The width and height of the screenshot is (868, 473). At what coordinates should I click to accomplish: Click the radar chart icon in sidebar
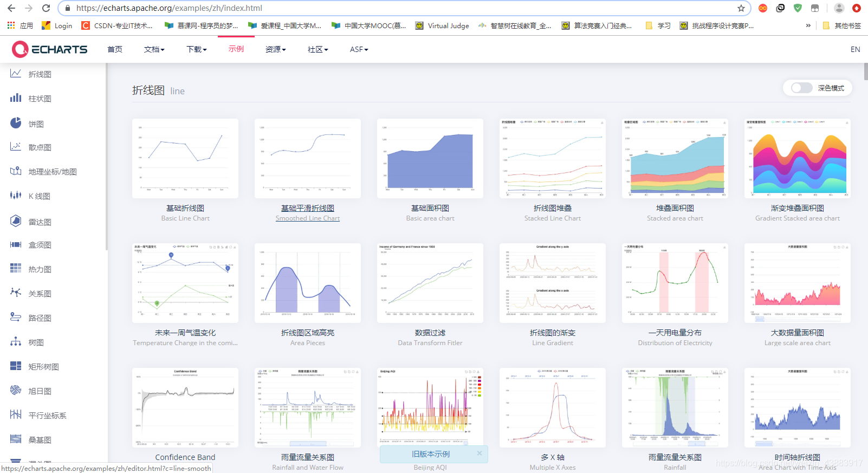click(x=16, y=221)
